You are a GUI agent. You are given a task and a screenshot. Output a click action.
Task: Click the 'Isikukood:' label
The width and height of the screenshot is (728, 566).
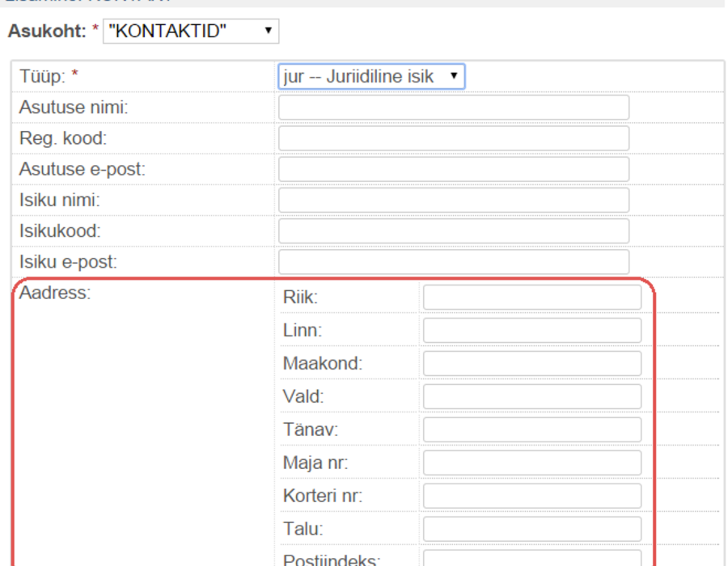click(x=60, y=231)
